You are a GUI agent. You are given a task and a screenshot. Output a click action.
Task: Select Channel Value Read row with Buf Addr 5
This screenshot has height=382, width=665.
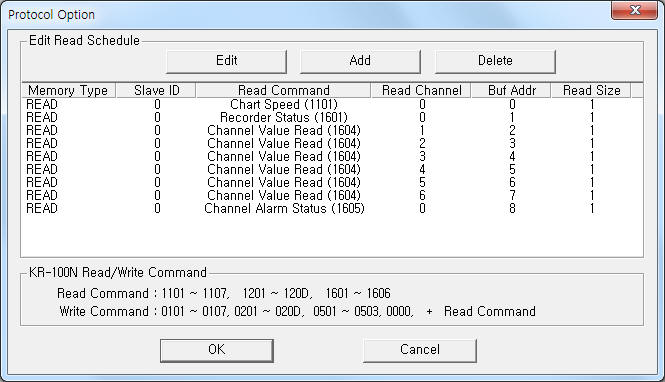tap(332, 170)
